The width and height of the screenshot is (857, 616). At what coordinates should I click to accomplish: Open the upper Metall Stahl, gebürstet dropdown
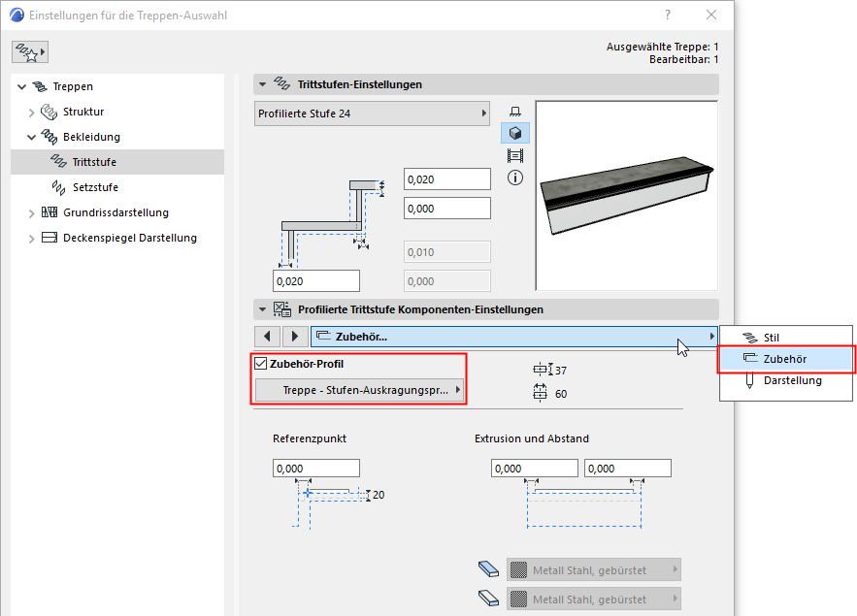point(594,570)
